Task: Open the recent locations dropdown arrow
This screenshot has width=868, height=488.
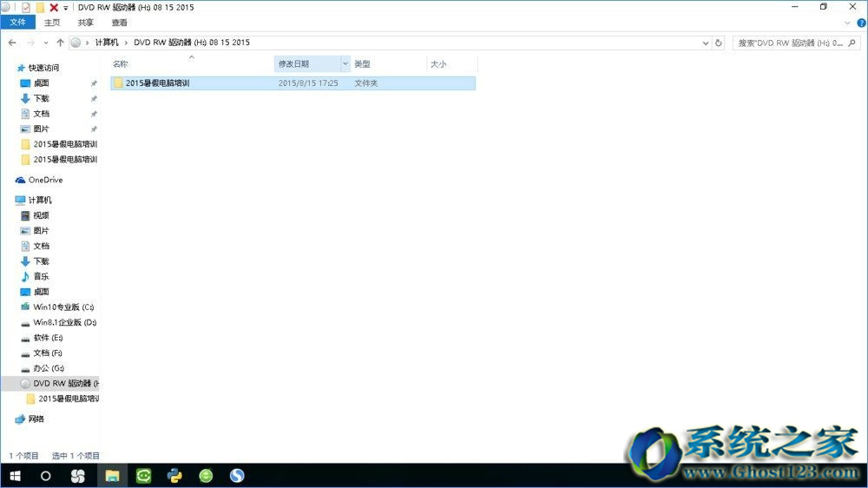Action: 46,43
